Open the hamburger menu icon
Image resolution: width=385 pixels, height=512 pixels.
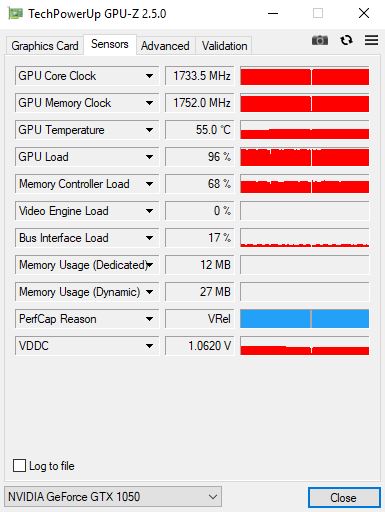coord(371,40)
